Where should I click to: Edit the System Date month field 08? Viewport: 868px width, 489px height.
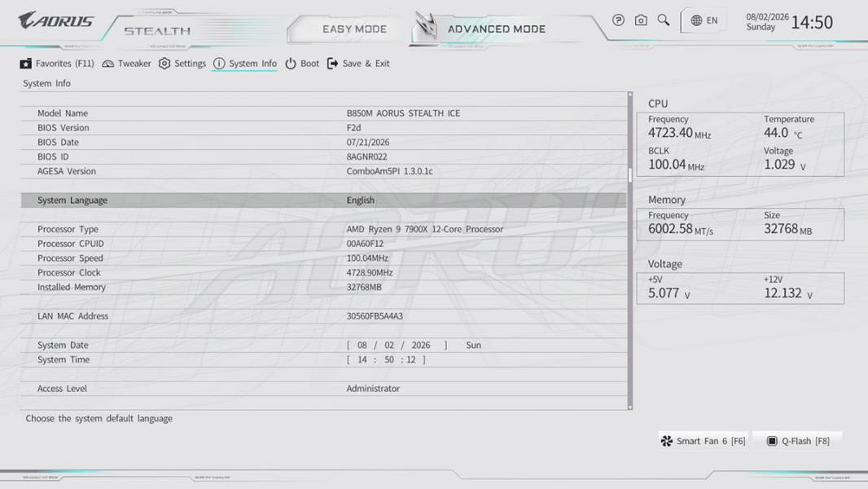(362, 345)
